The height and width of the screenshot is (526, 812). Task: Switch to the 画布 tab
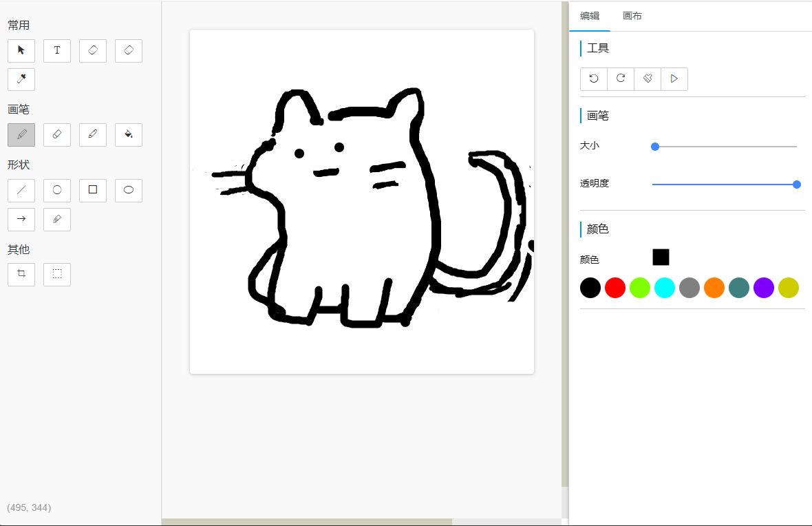[x=632, y=16]
